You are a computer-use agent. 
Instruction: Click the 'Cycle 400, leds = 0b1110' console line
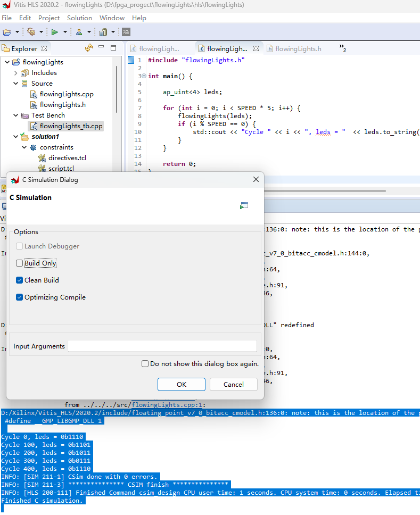(46, 469)
